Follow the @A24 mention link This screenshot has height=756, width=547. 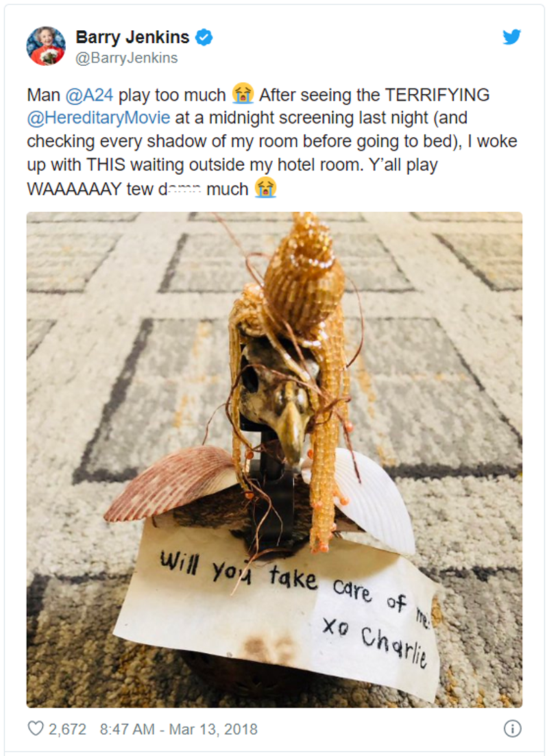(x=89, y=95)
